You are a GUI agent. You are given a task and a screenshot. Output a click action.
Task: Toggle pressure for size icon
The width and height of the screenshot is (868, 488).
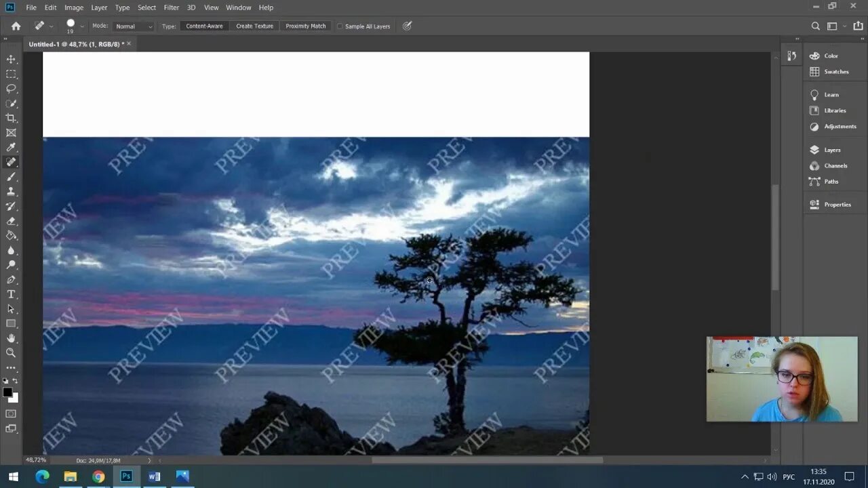407,26
